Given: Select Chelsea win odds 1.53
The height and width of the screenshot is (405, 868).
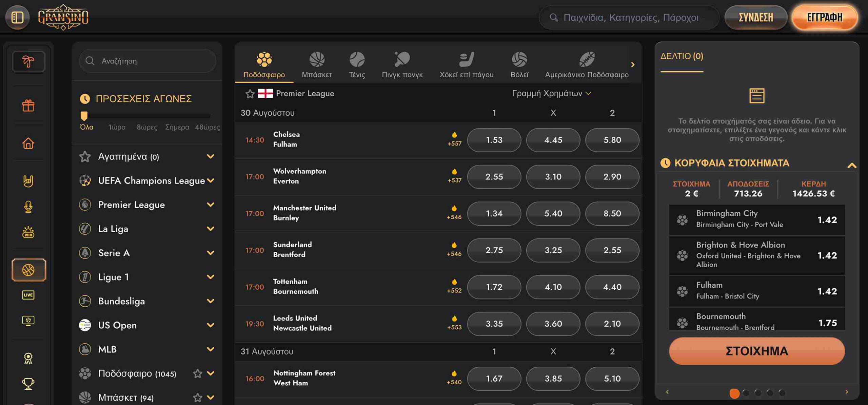Looking at the screenshot, I should 494,140.
